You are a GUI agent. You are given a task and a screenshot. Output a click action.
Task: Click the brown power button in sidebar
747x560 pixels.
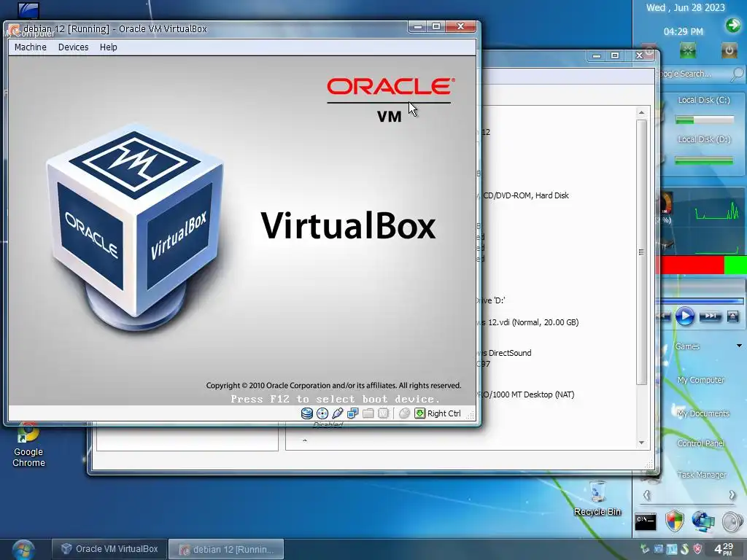point(729,50)
